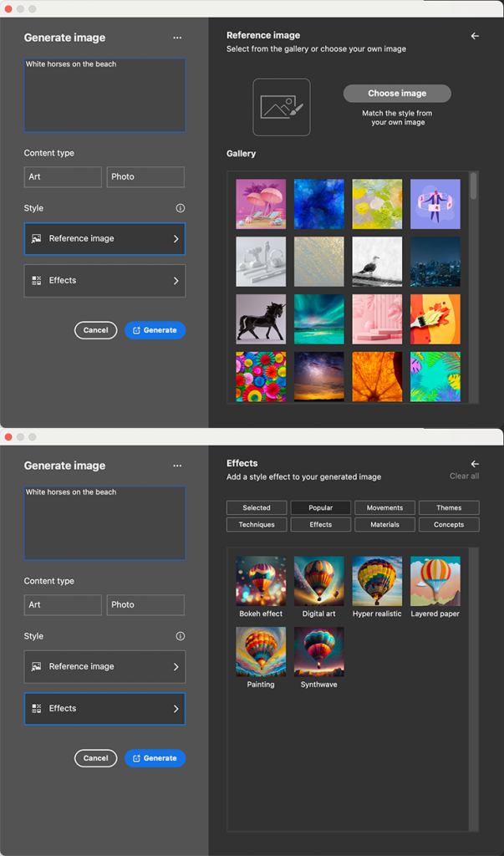Choose the Bokeh effect balloon thumbnail
Viewport: 504px width, 856px height.
tap(261, 581)
